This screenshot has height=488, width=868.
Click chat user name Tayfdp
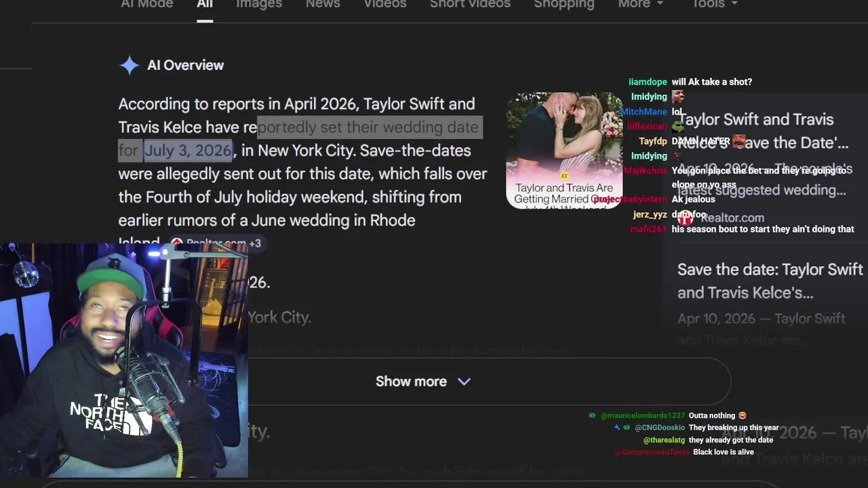pyautogui.click(x=653, y=142)
